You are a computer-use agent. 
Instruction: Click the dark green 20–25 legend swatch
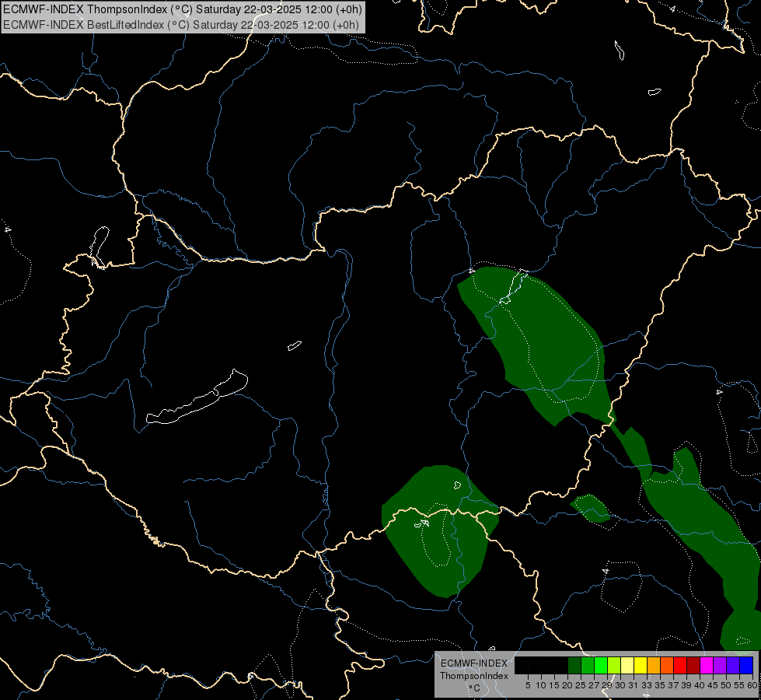coord(574,665)
